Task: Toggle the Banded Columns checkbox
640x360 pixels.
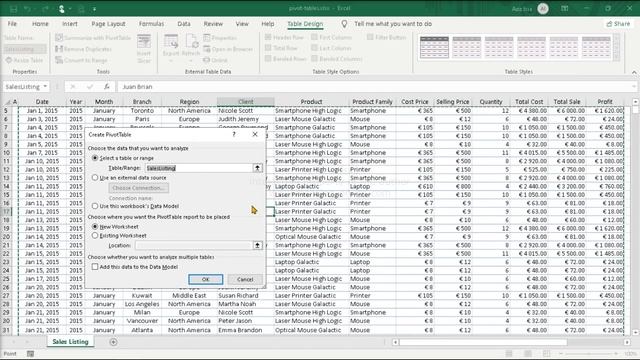Action: pos(315,58)
